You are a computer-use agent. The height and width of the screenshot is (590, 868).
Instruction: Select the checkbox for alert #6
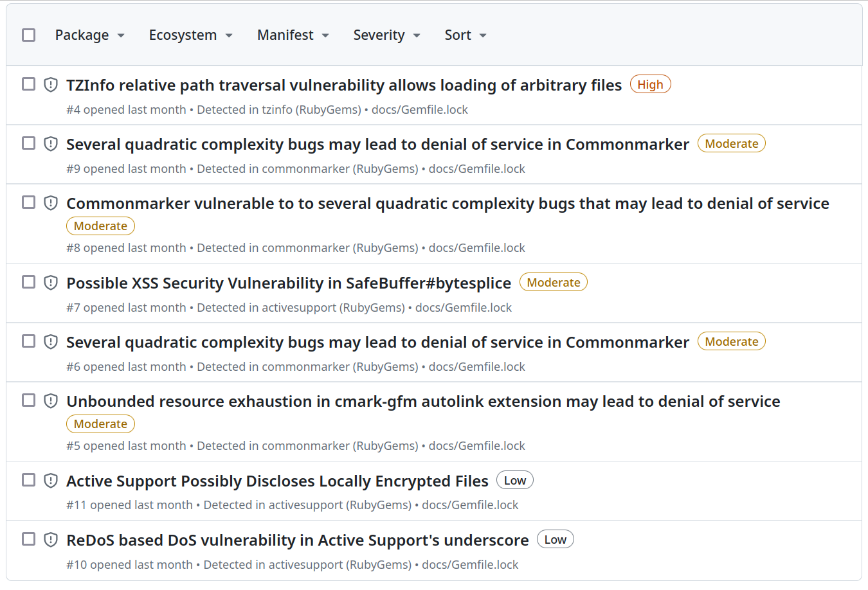click(28, 341)
